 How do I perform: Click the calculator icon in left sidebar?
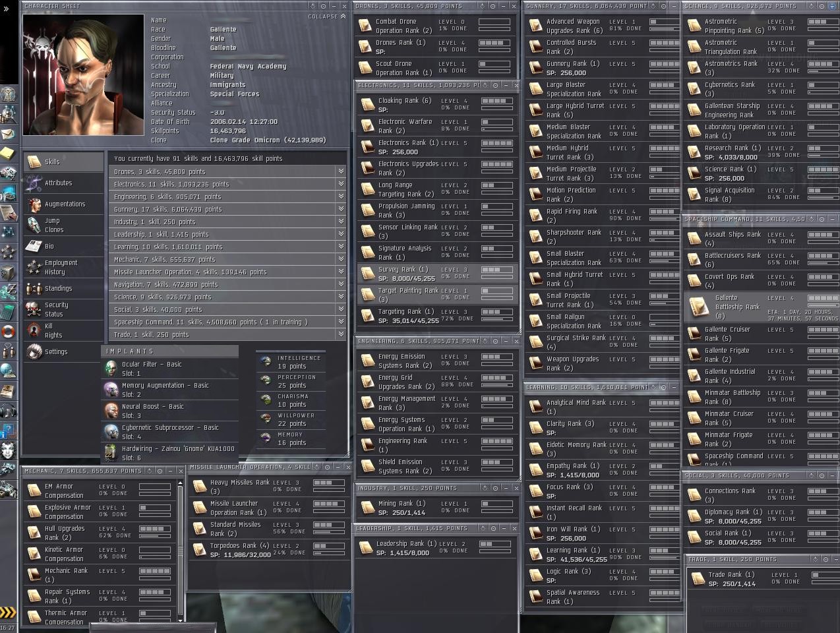pyautogui.click(x=8, y=311)
